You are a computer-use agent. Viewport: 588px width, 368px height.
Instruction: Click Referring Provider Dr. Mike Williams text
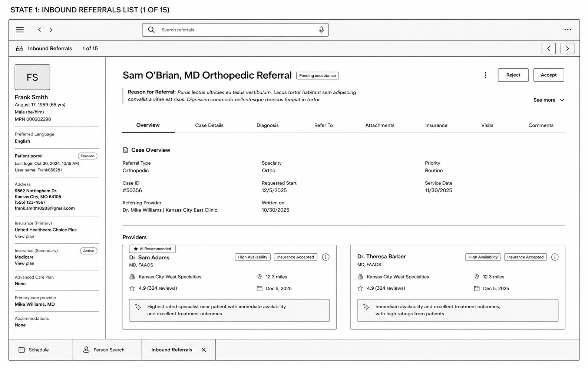pos(170,210)
